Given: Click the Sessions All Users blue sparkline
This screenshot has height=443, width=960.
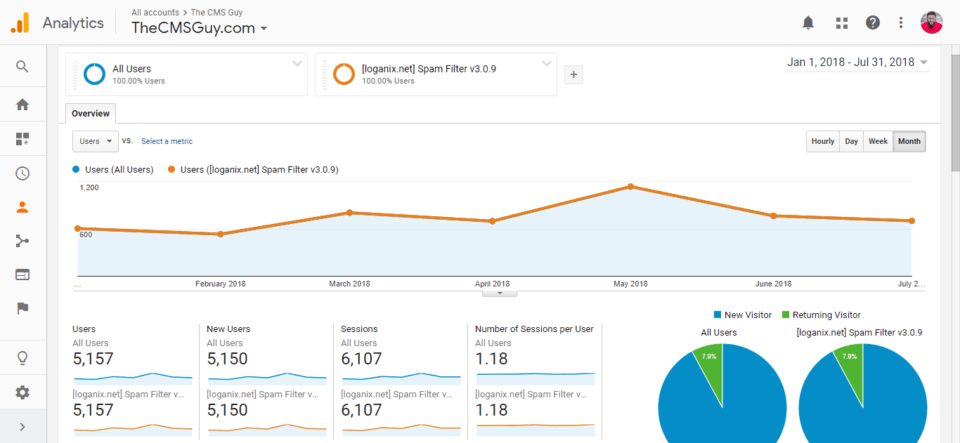Looking at the screenshot, I should pos(400,378).
